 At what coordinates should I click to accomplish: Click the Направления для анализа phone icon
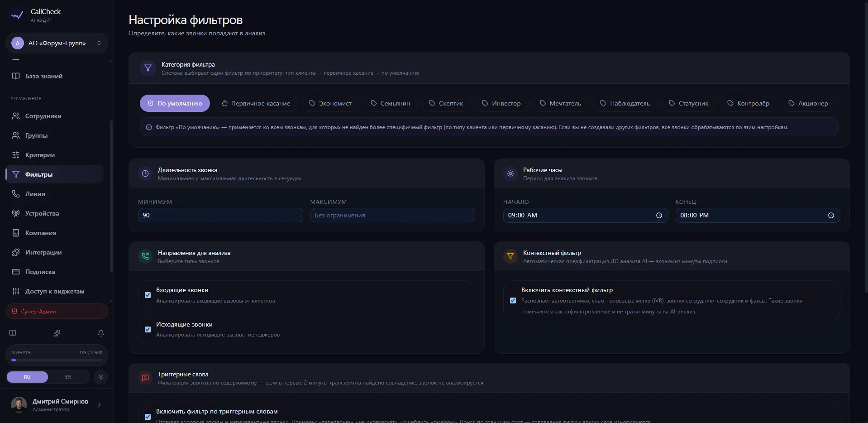tap(145, 256)
